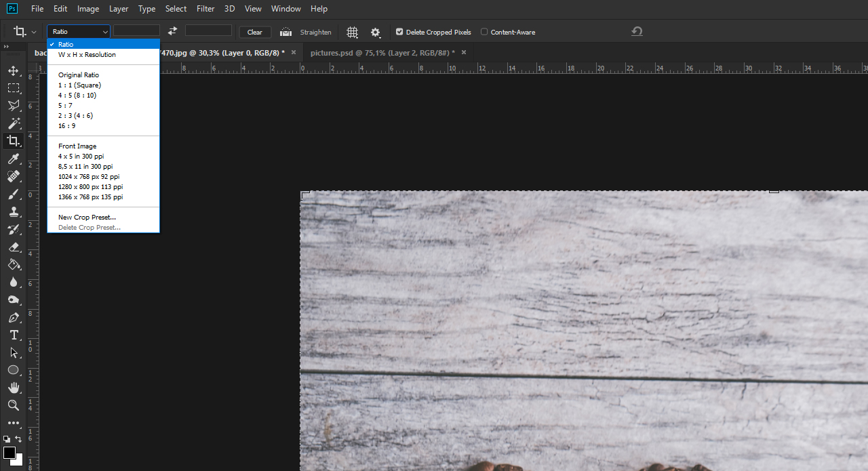Image resolution: width=868 pixels, height=471 pixels.
Task: Reset to default foreground and background colors
Action: click(x=7, y=439)
